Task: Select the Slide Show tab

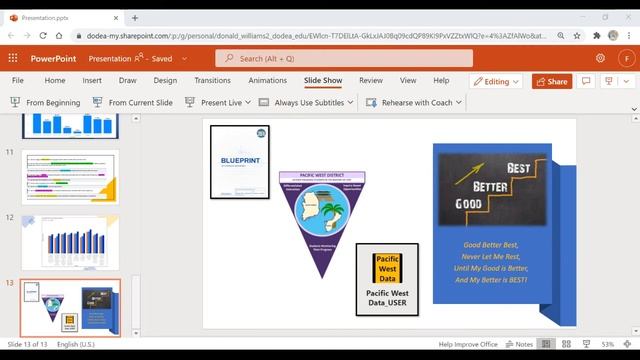Action: coord(323,80)
